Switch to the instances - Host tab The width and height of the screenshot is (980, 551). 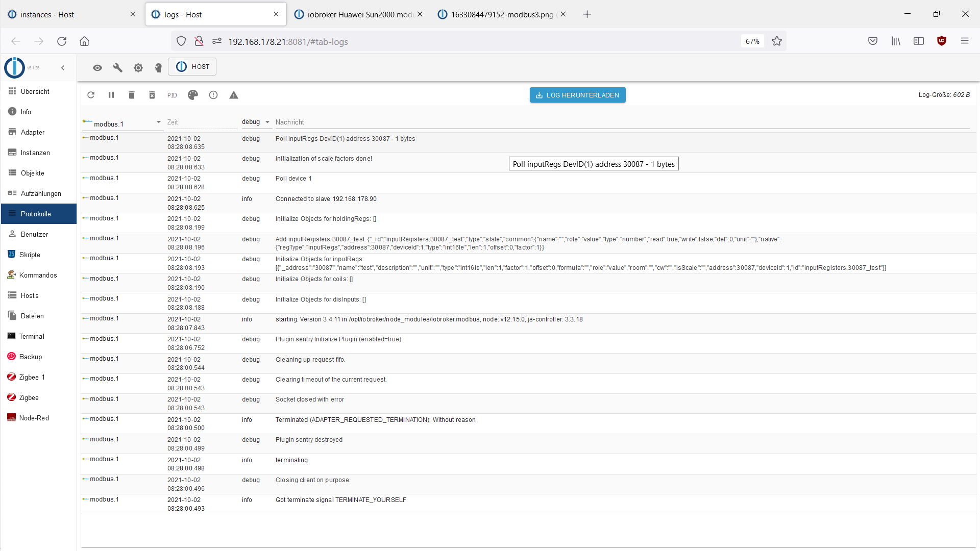click(71, 14)
